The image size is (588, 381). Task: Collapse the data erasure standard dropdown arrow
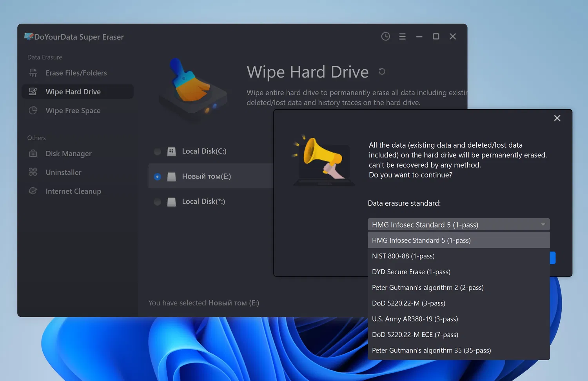543,224
